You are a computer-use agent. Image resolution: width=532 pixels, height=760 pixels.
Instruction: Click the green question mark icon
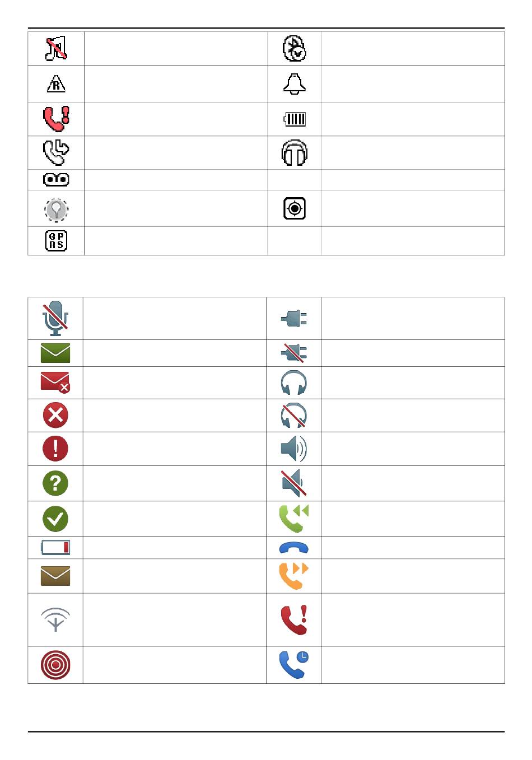coord(55,483)
